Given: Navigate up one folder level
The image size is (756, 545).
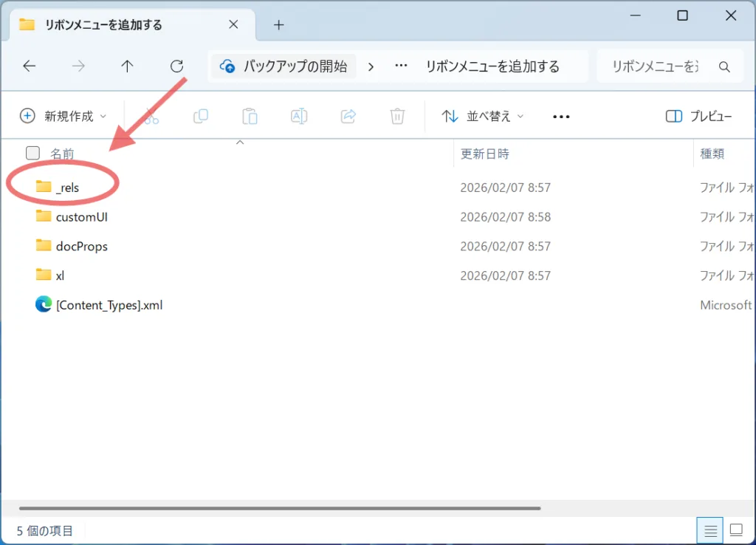Looking at the screenshot, I should (127, 66).
